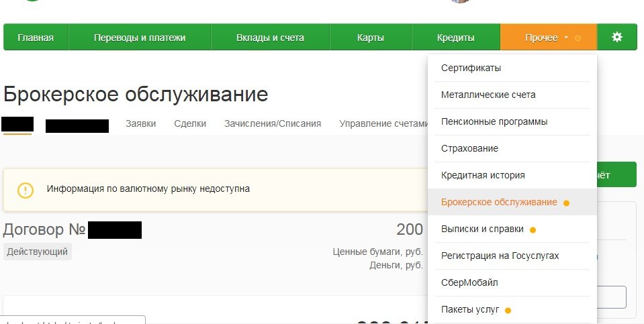Click the Ценные бумаги, руб. label
This screenshot has width=644, height=324.
click(x=378, y=252)
